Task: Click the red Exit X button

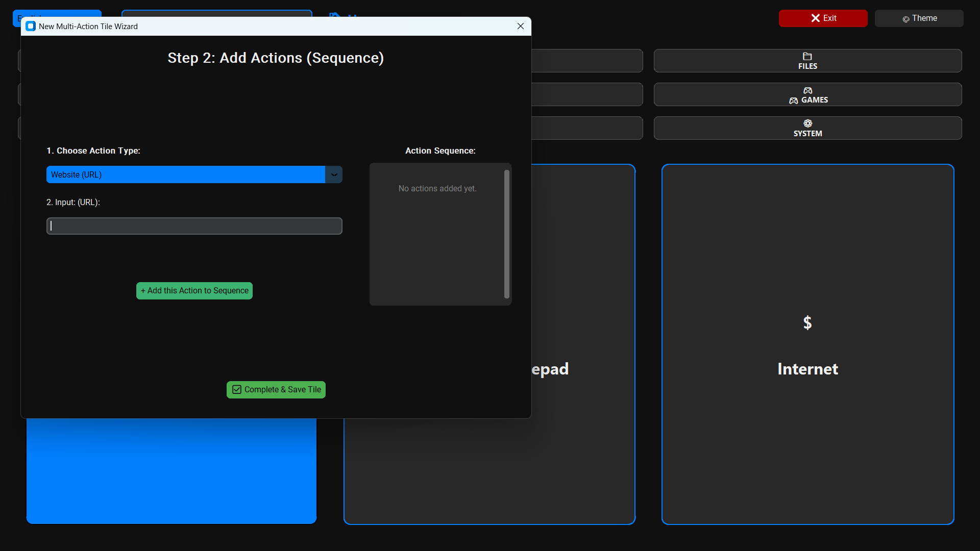Action: [x=823, y=18]
